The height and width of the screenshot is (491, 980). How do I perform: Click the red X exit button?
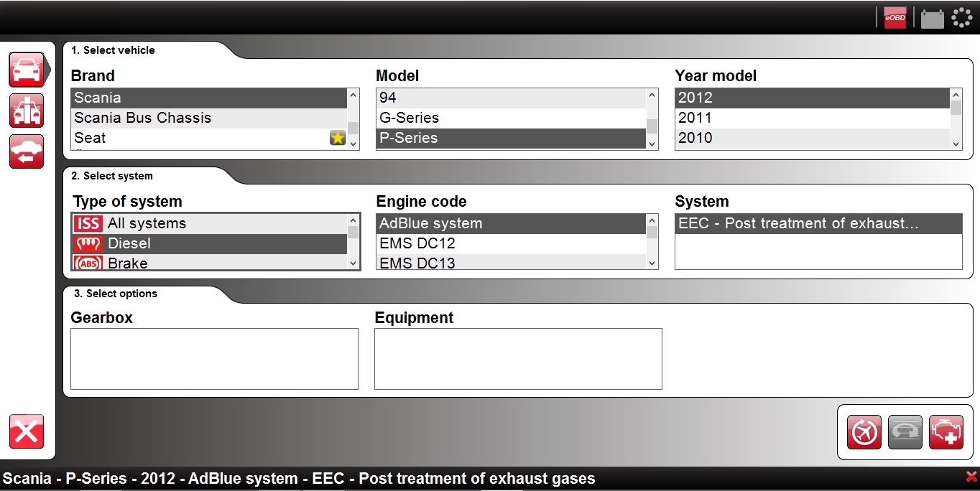[x=27, y=431]
